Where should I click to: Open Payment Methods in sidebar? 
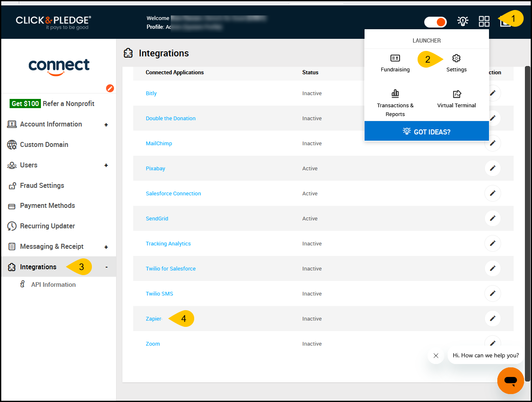[x=48, y=205]
